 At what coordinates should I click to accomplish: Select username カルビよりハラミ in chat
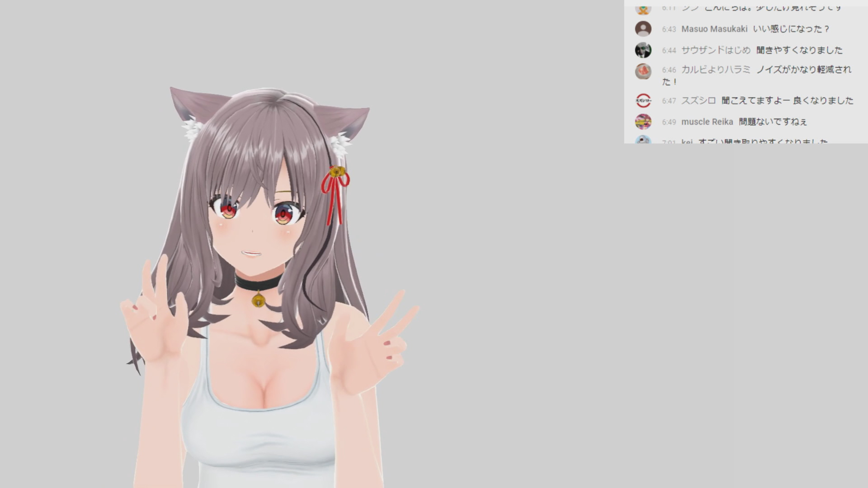click(716, 70)
